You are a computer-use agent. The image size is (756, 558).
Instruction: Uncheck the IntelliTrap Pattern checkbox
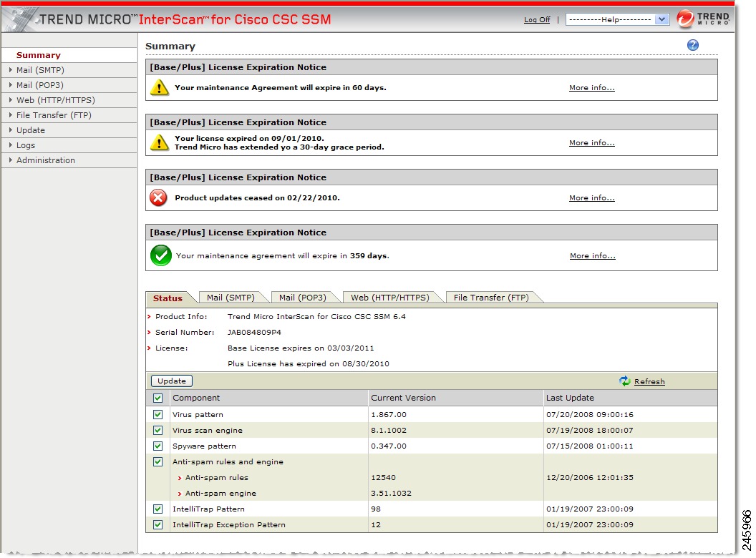click(157, 509)
